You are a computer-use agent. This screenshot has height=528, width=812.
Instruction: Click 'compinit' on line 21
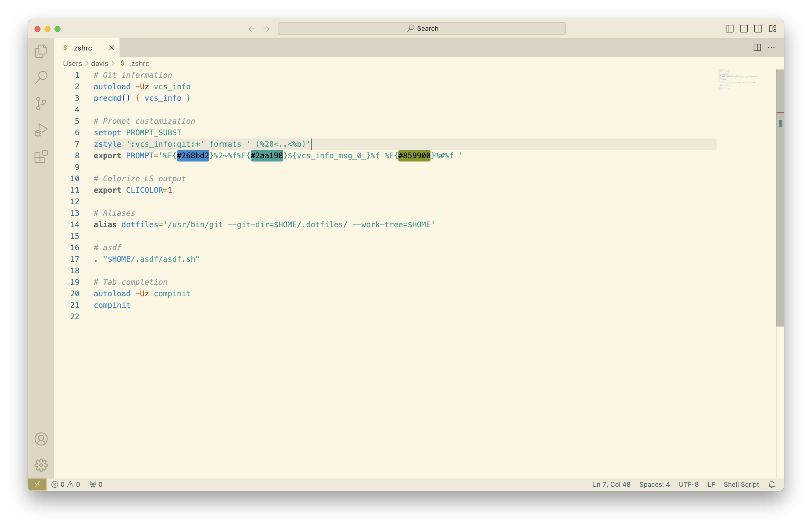point(112,305)
